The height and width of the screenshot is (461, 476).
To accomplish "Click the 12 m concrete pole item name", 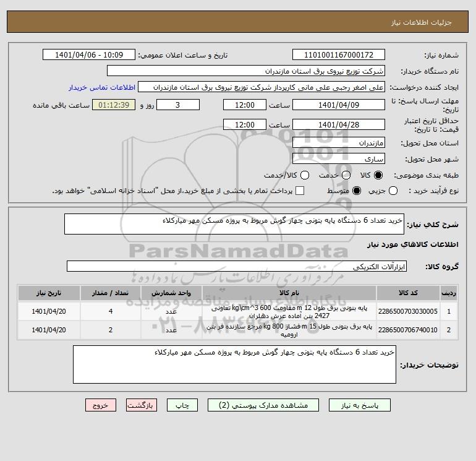I will 289,312.
